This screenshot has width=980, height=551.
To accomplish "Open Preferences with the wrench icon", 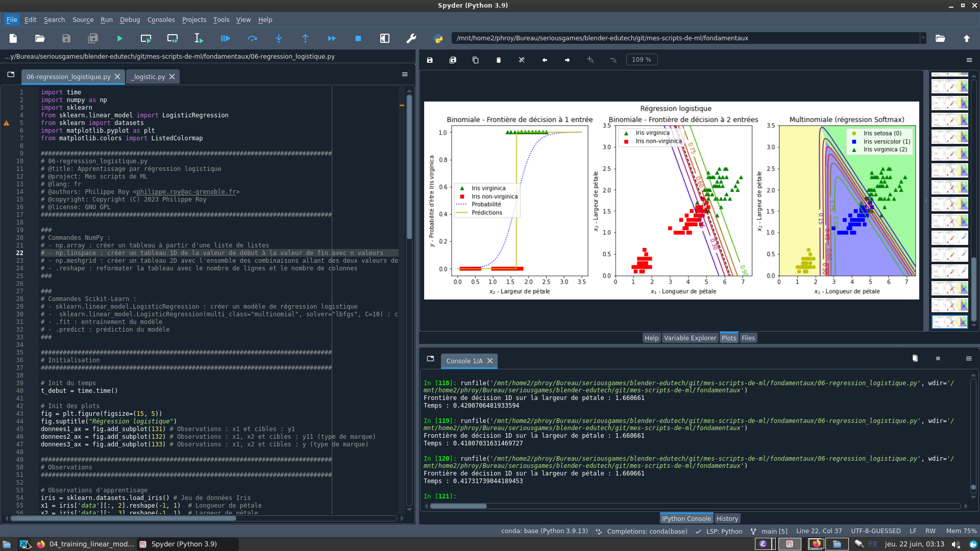I will (x=411, y=38).
